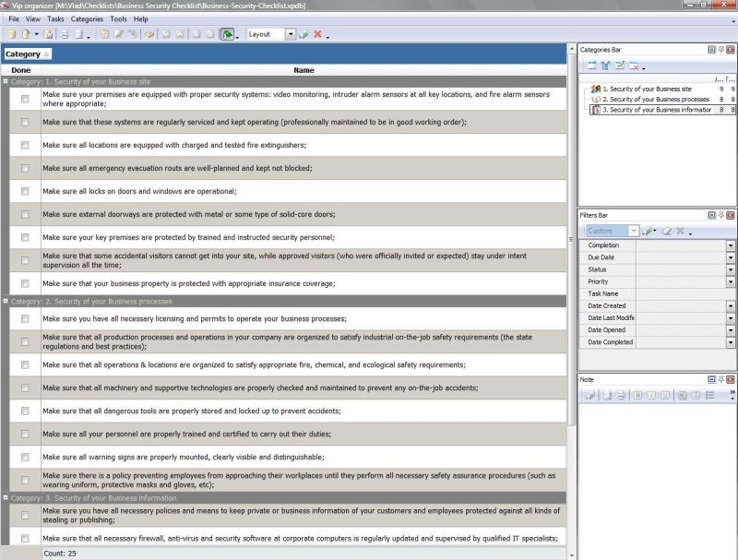Screen dimensions: 738x560
Task: Click the delete category icon in Categories Bar
Action: pos(635,66)
